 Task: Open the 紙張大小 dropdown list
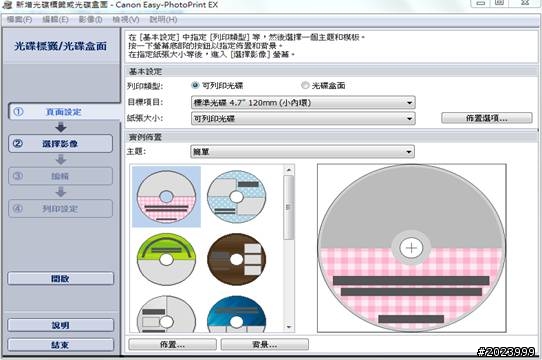click(x=303, y=119)
